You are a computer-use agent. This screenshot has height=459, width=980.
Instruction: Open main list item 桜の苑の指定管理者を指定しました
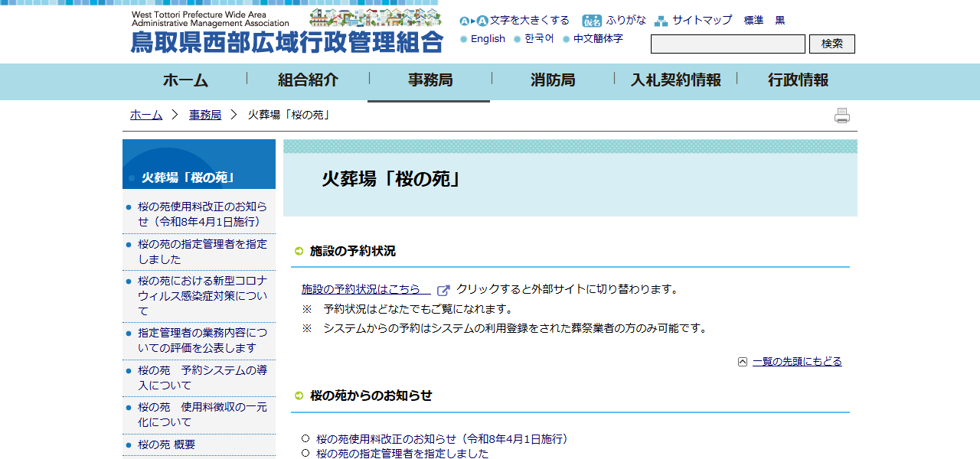click(402, 454)
